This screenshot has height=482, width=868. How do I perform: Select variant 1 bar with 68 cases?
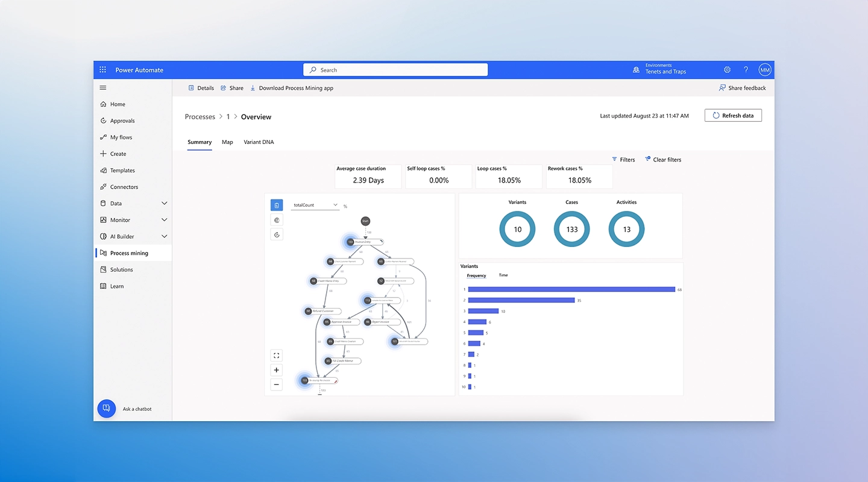click(x=571, y=289)
